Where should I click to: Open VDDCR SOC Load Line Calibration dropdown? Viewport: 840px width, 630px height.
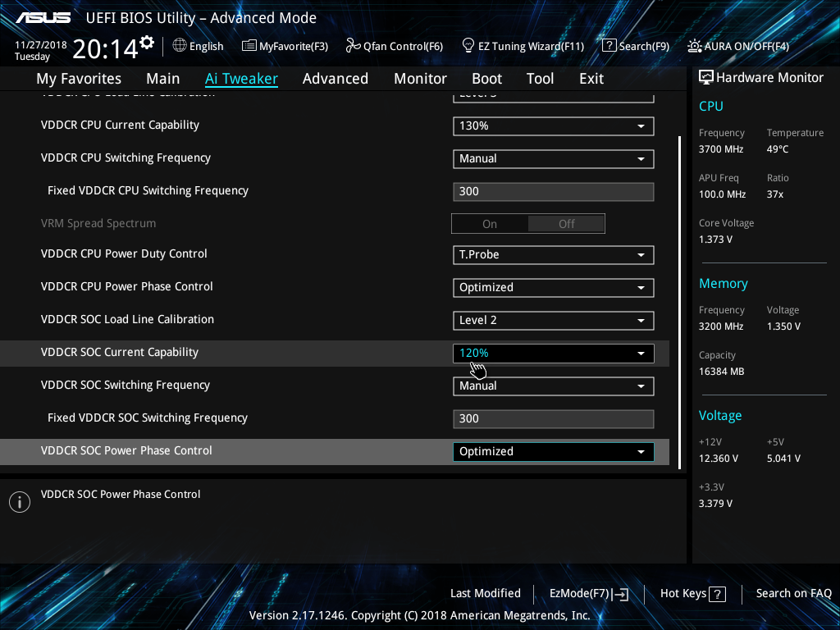pyautogui.click(x=554, y=321)
